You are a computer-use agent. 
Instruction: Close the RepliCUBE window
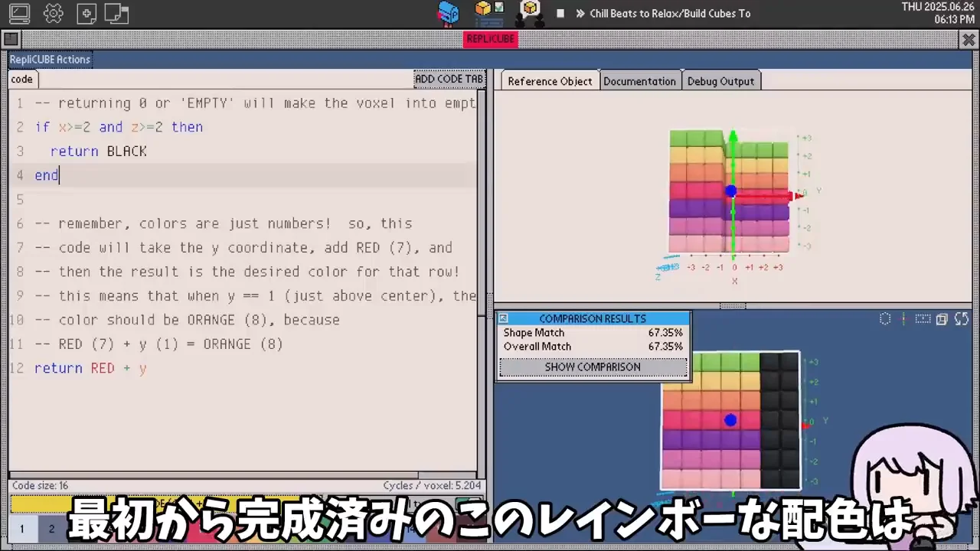tap(968, 39)
